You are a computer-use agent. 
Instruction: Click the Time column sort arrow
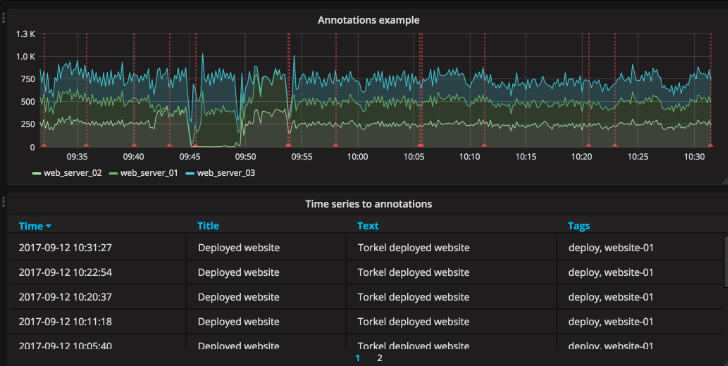(48, 226)
